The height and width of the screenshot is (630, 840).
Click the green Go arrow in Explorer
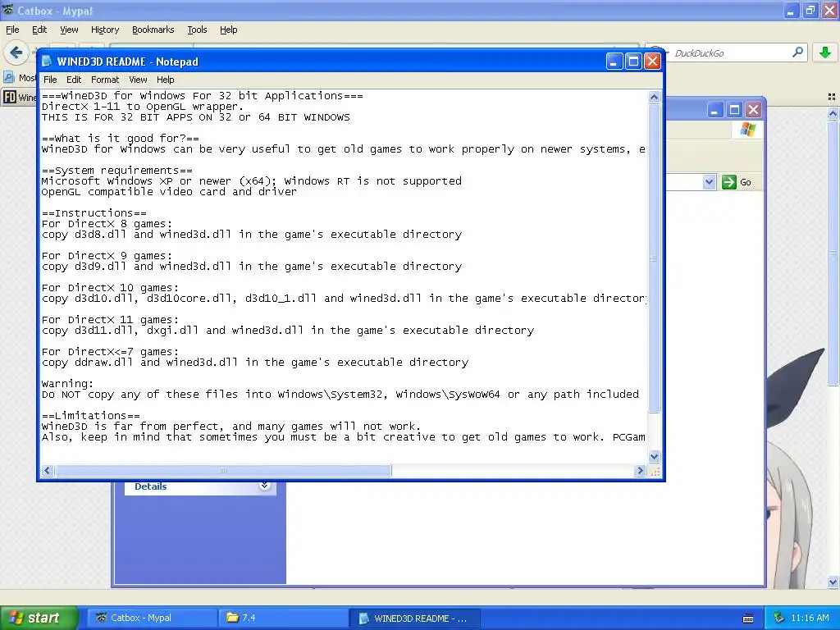(729, 182)
